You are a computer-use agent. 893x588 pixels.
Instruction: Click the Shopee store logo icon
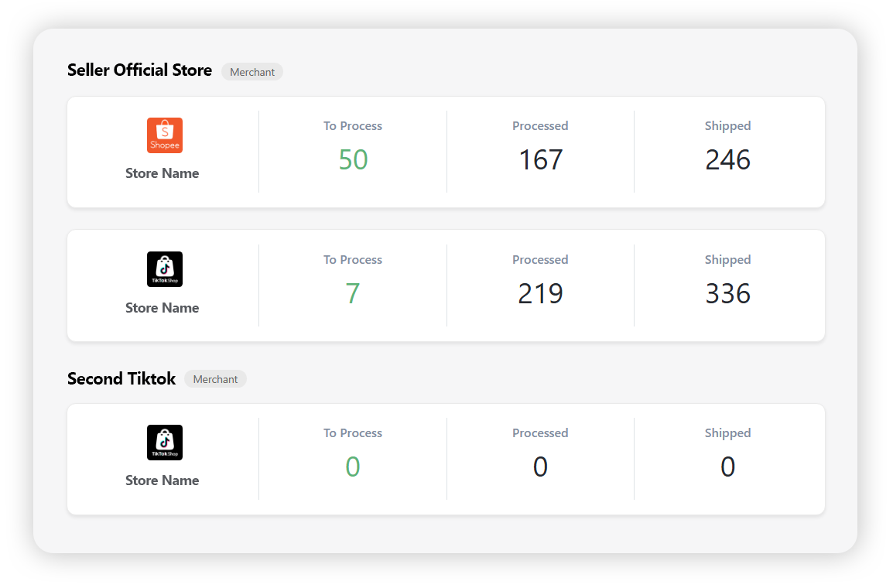point(164,135)
